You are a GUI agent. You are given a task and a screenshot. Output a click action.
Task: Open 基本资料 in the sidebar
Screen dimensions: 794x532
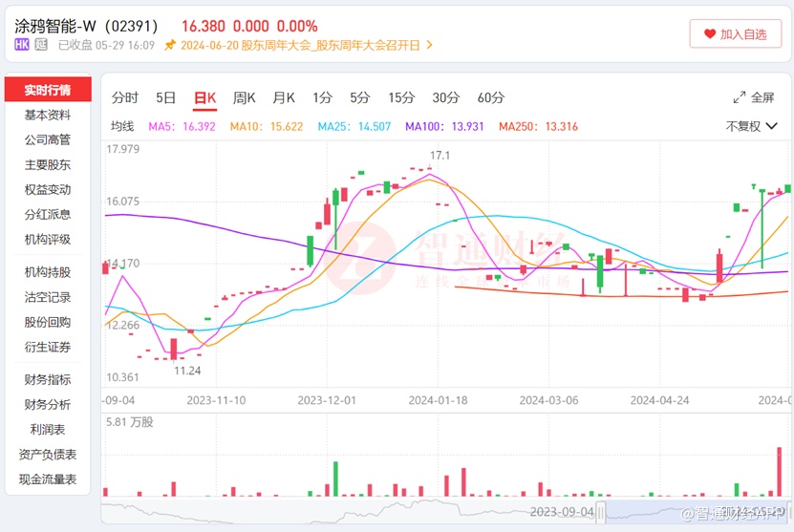[48, 115]
